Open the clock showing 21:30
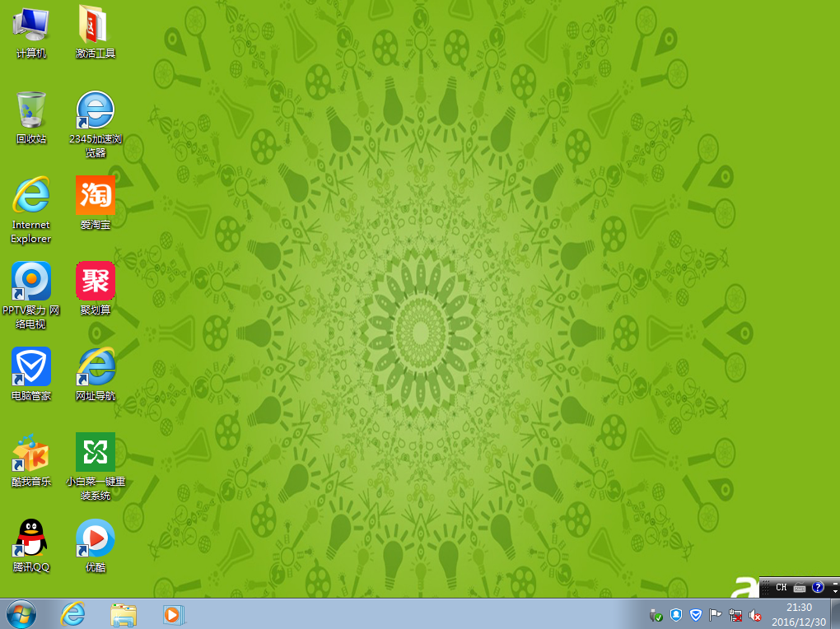Viewport: 840px width, 629px height. 800,614
